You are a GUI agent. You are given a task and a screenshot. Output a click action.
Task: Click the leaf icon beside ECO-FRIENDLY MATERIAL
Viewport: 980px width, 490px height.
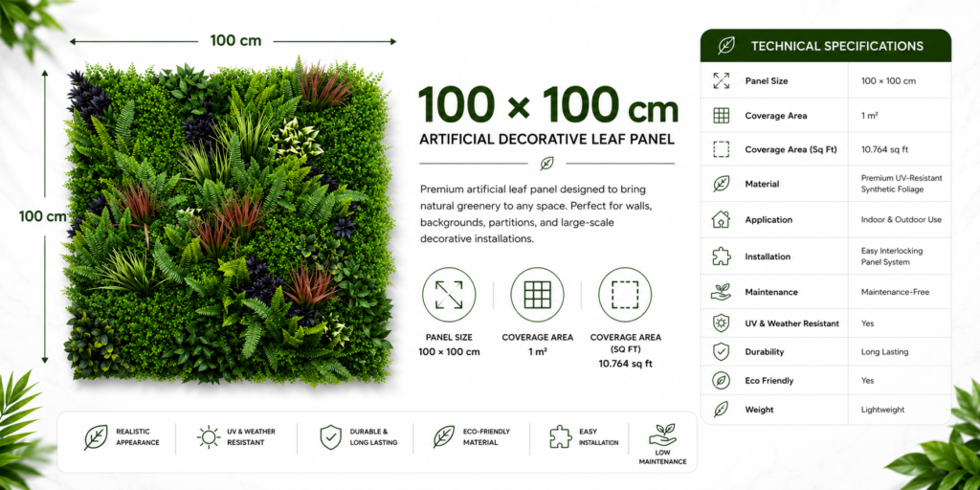[444, 436]
